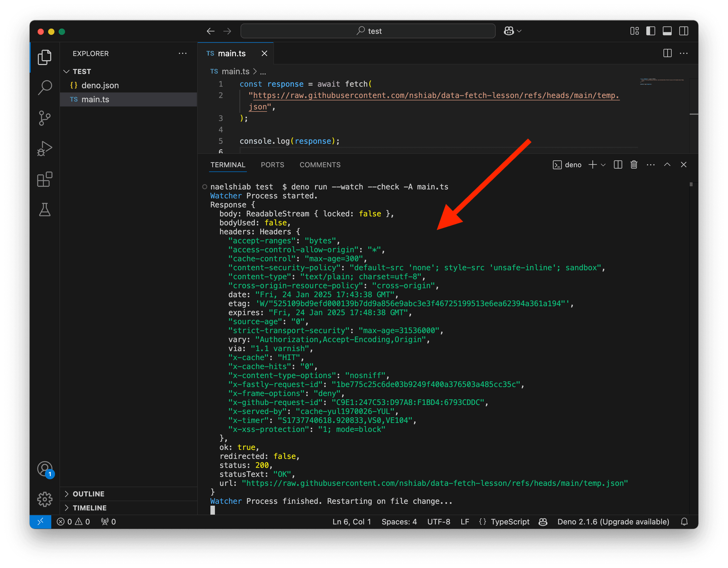Show errors and warnings count
Screen dimensions: 728x568
[73, 522]
